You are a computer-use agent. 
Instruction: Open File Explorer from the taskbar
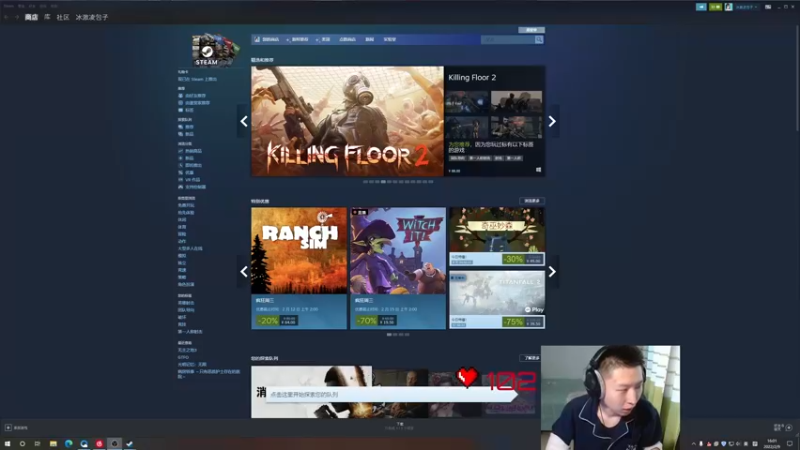point(53,444)
